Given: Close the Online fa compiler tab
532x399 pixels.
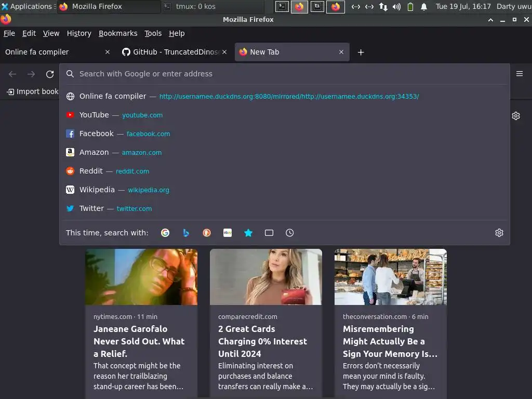Looking at the screenshot, I should pos(108,52).
